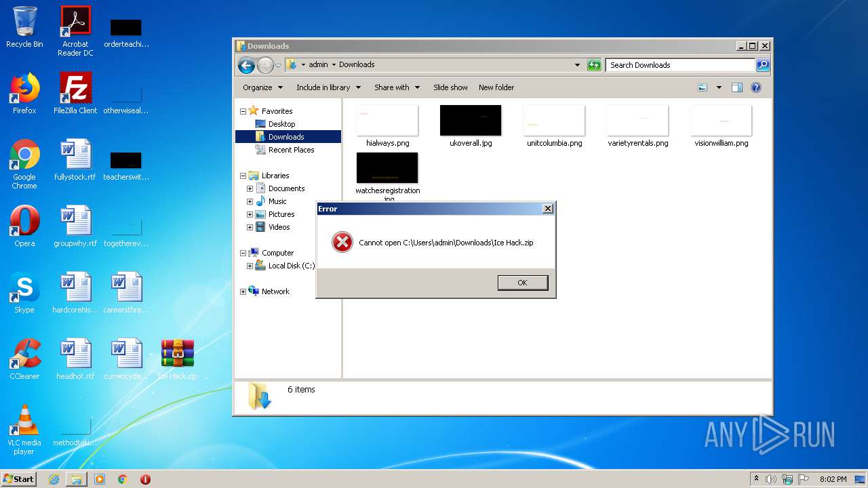
Task: Launch CCleaner desktop shortcut
Action: pos(24,359)
